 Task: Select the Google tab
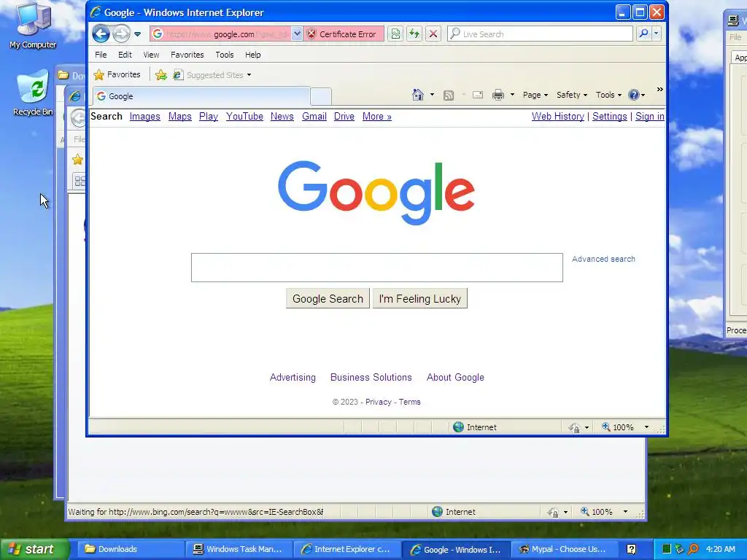click(x=201, y=96)
